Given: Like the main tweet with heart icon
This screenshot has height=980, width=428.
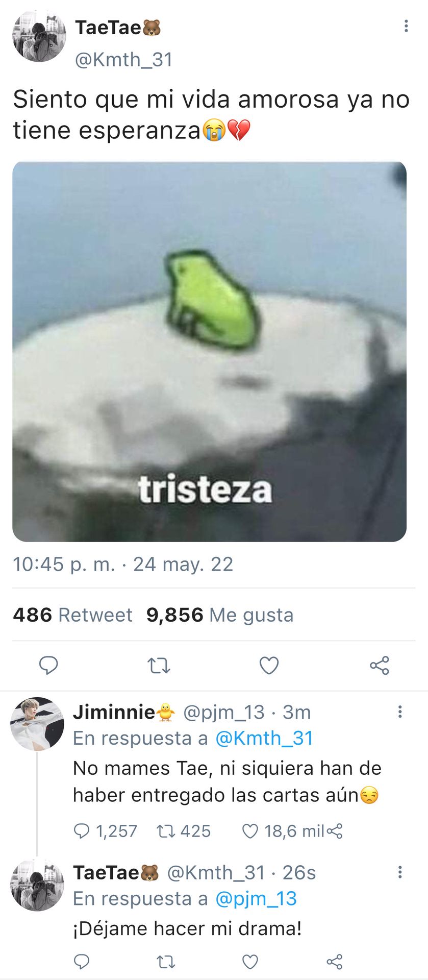Looking at the screenshot, I should (269, 666).
